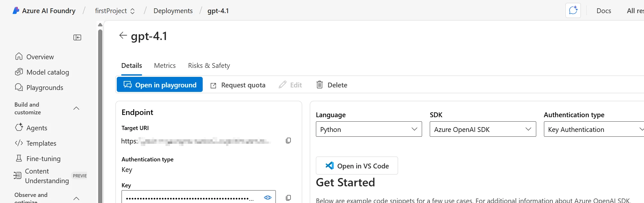This screenshot has height=203, width=644.
Task: Copy the Target URI to clipboard
Action: [x=288, y=141]
